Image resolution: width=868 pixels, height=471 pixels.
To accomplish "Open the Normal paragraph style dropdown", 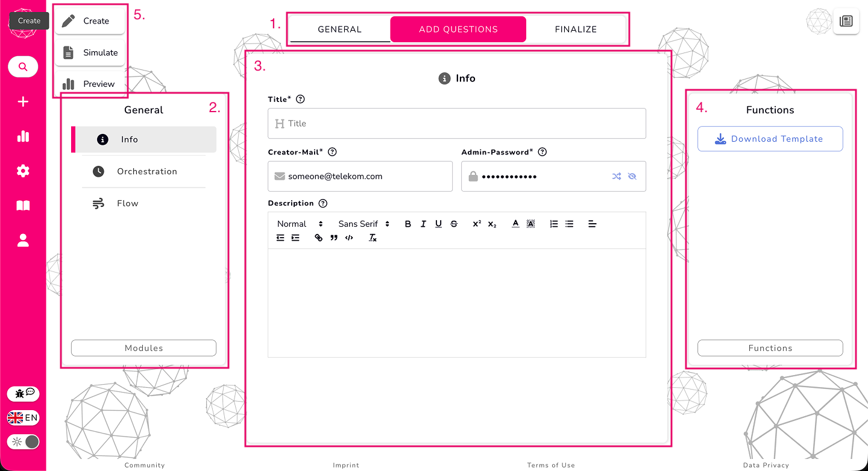I will coord(298,223).
